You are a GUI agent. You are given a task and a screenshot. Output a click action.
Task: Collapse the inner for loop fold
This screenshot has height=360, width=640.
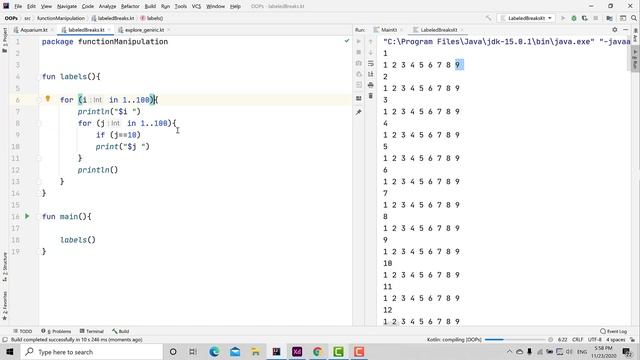coord(40,124)
